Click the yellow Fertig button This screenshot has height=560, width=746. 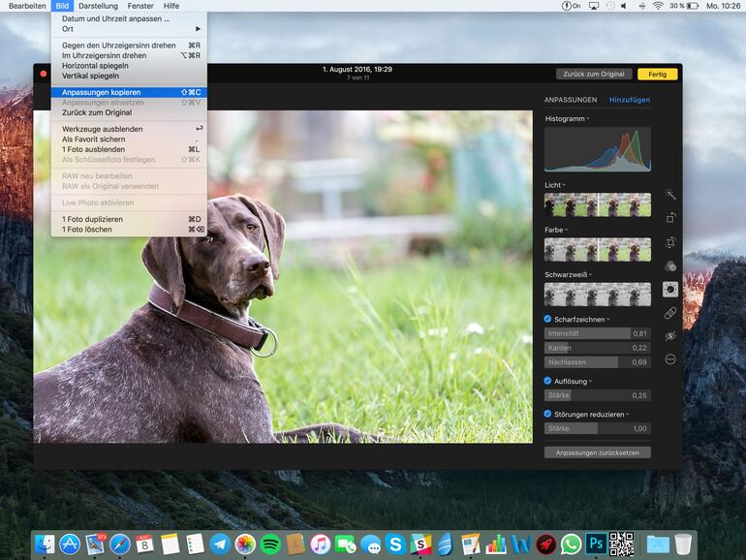pyautogui.click(x=657, y=74)
